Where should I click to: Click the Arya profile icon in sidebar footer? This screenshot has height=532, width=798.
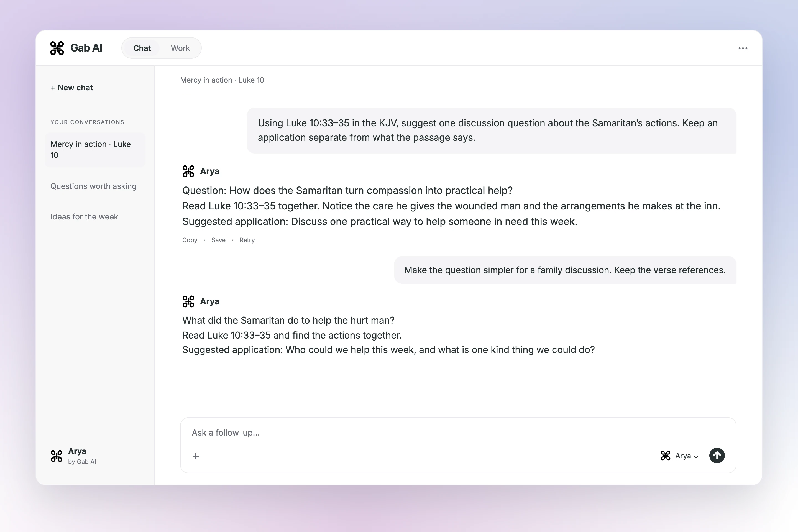point(56,456)
